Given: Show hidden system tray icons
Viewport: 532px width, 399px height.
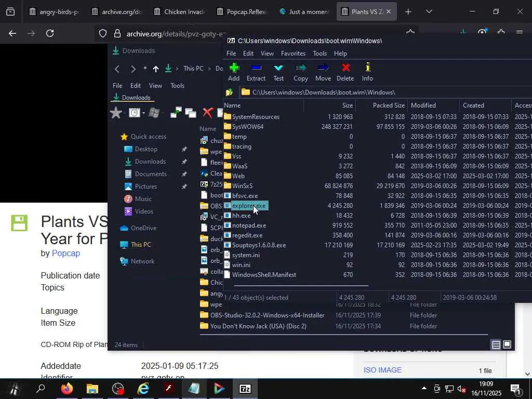Looking at the screenshot, I should [x=424, y=388].
